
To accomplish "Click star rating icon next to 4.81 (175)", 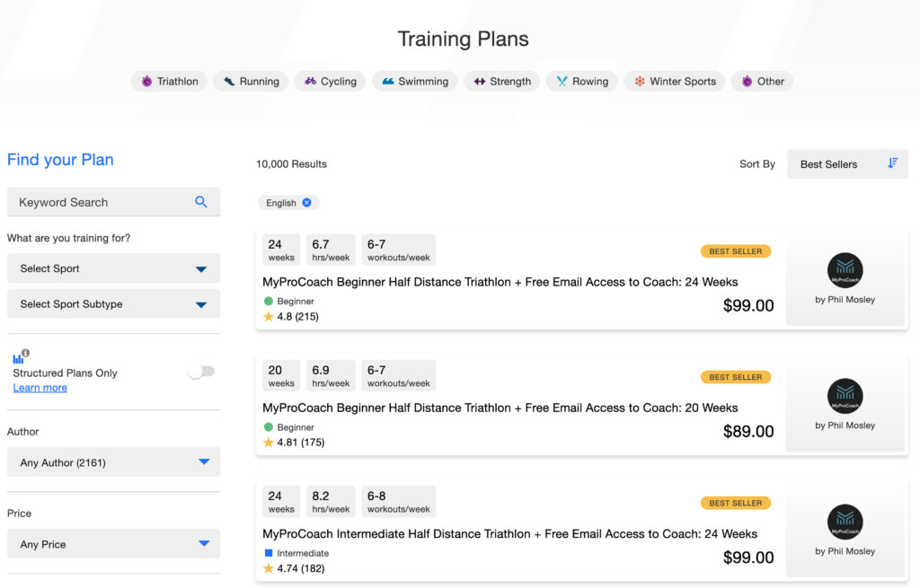I will tap(269, 442).
